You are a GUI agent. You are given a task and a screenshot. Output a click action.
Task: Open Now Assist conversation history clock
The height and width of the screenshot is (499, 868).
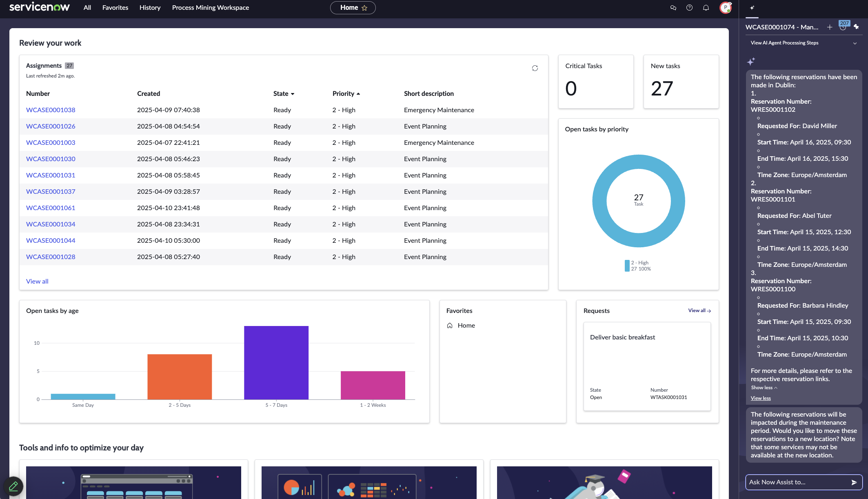pos(843,27)
